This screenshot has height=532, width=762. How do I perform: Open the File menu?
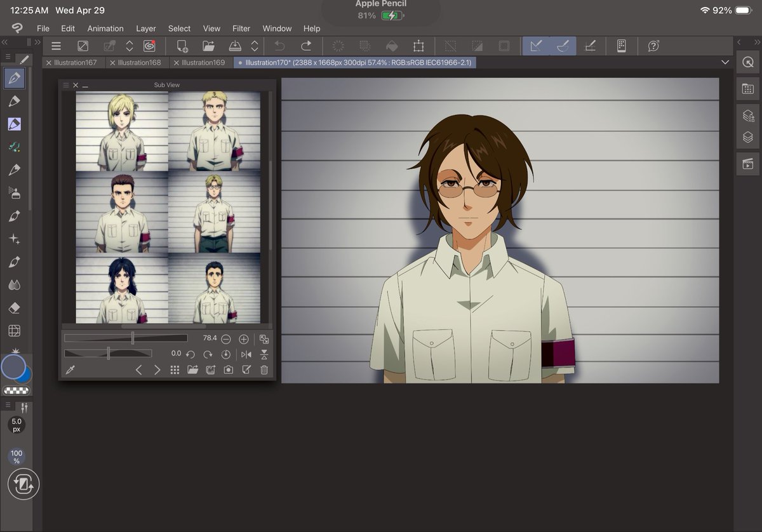[x=43, y=29]
